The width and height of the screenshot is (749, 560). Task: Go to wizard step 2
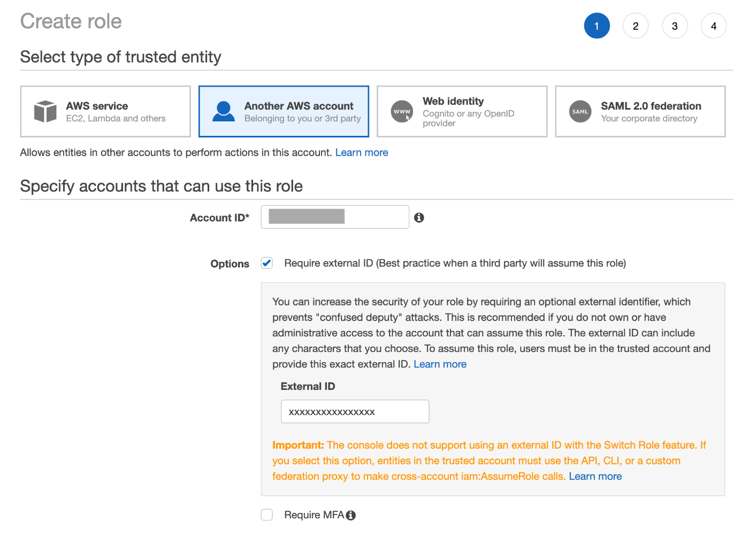click(636, 26)
